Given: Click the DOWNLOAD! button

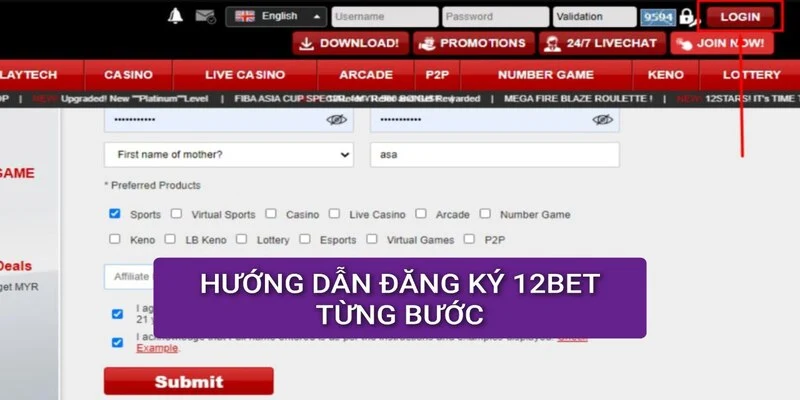Looking at the screenshot, I should [351, 44].
